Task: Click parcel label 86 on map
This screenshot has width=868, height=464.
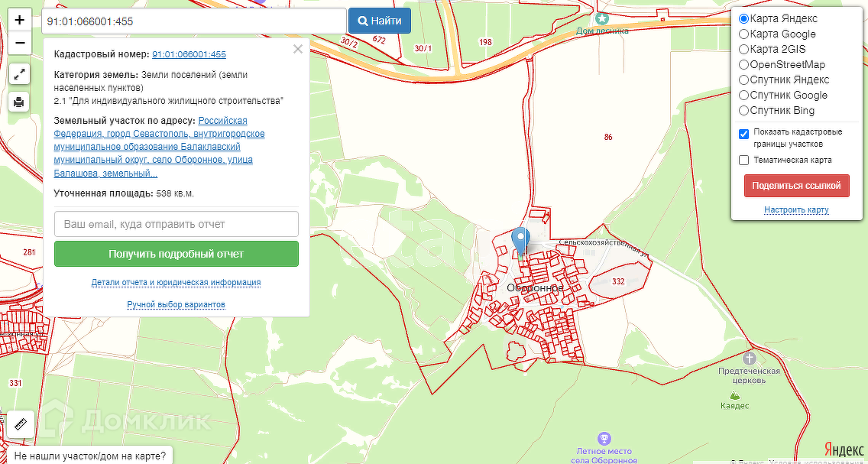Action: coord(608,138)
